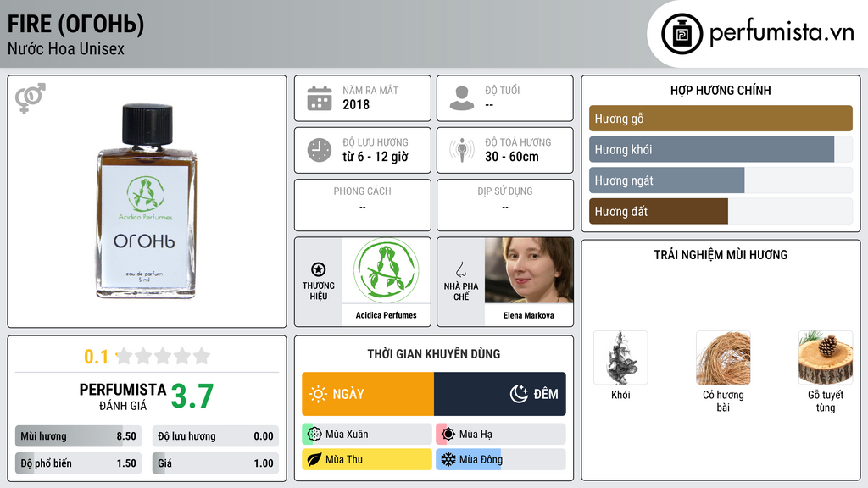Select the Đêm nighttime block
This screenshot has height=488, width=868.
500,394
